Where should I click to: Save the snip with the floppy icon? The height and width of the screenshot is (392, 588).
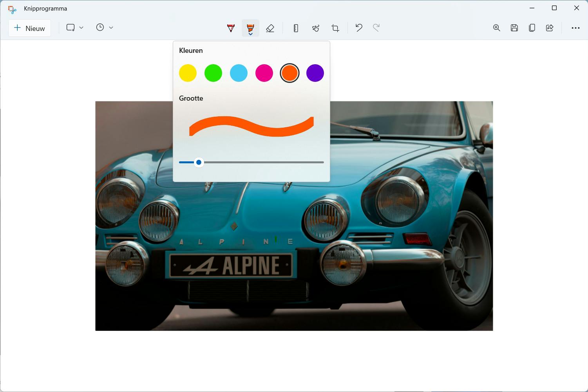(514, 28)
